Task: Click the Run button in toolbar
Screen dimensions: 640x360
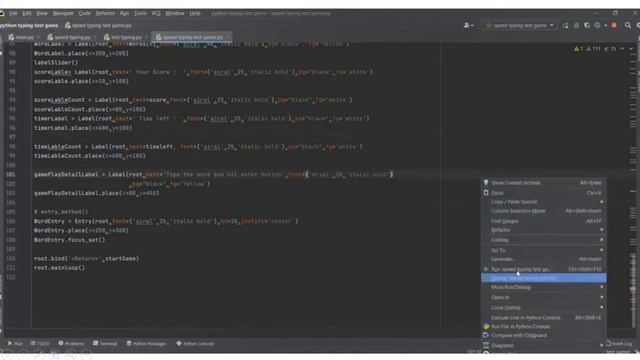Action: point(565,26)
